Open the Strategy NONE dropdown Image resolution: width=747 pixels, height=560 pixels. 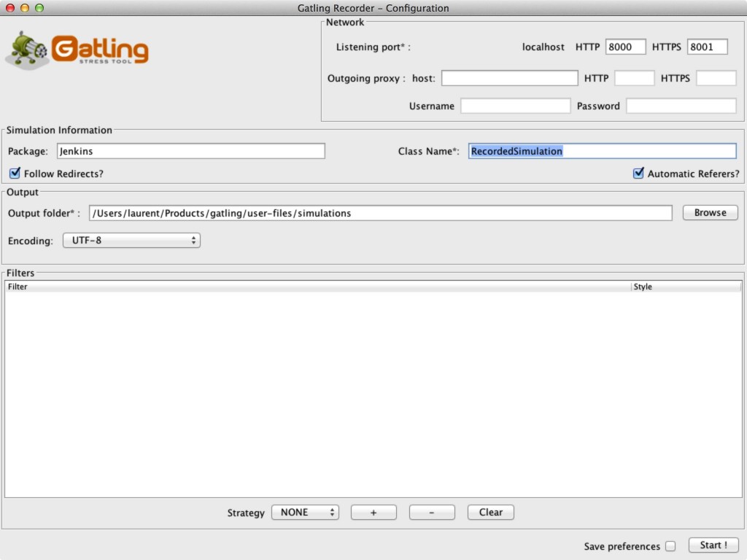click(306, 513)
